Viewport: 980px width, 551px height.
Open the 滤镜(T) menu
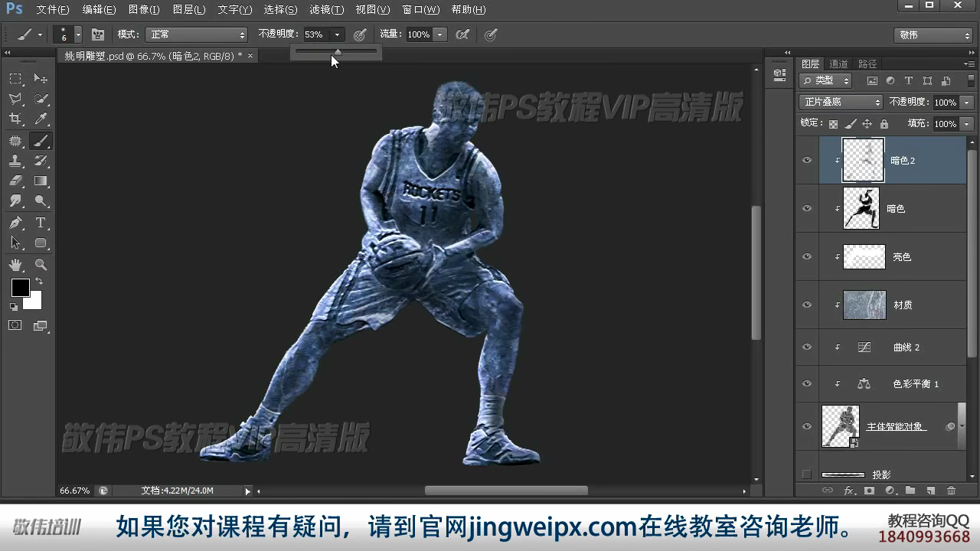327,10
